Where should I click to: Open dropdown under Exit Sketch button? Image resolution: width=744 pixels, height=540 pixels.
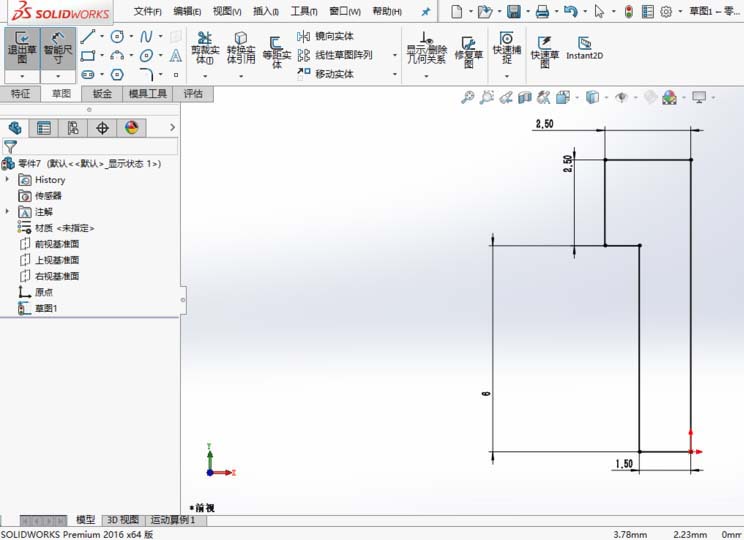pyautogui.click(x=22, y=76)
